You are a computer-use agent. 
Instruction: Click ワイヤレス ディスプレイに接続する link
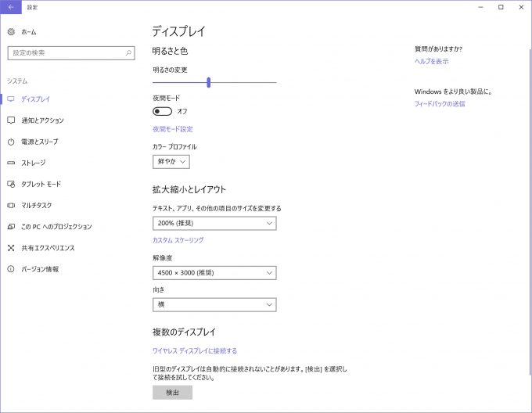pos(195,350)
